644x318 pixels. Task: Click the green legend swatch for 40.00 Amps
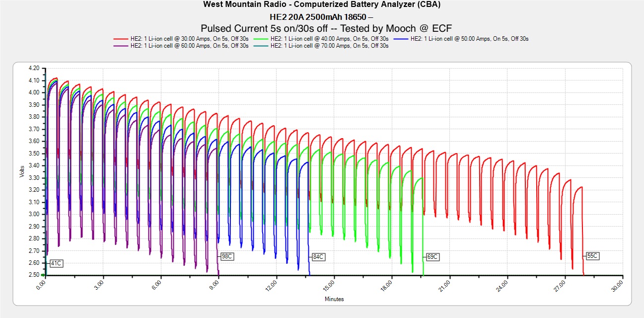point(261,39)
